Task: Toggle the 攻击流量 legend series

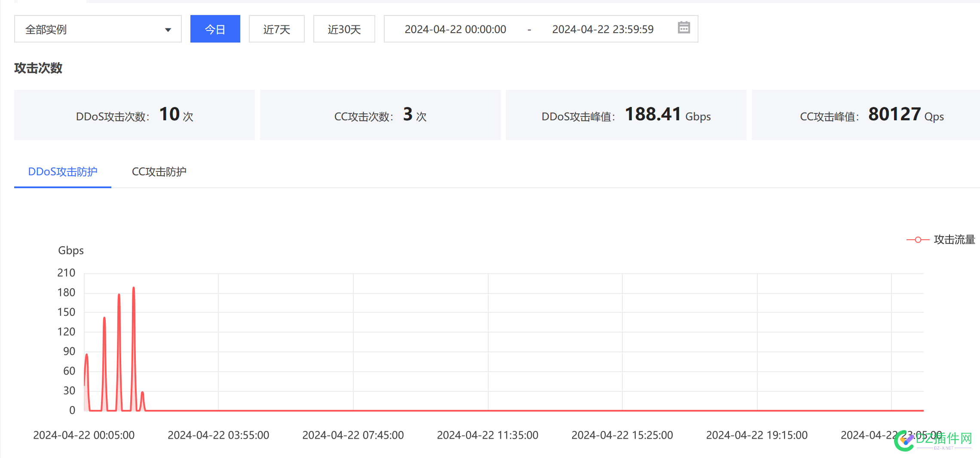Action: pos(940,240)
